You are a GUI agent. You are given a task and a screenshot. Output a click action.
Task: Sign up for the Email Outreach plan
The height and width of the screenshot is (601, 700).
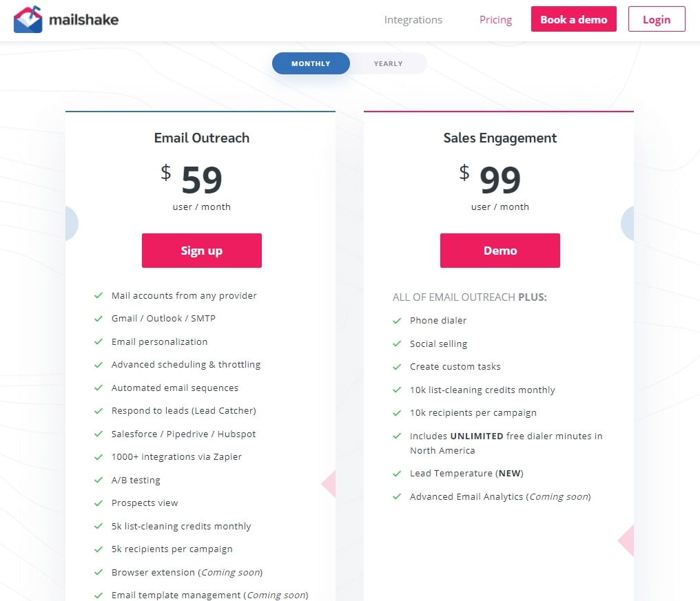click(202, 251)
